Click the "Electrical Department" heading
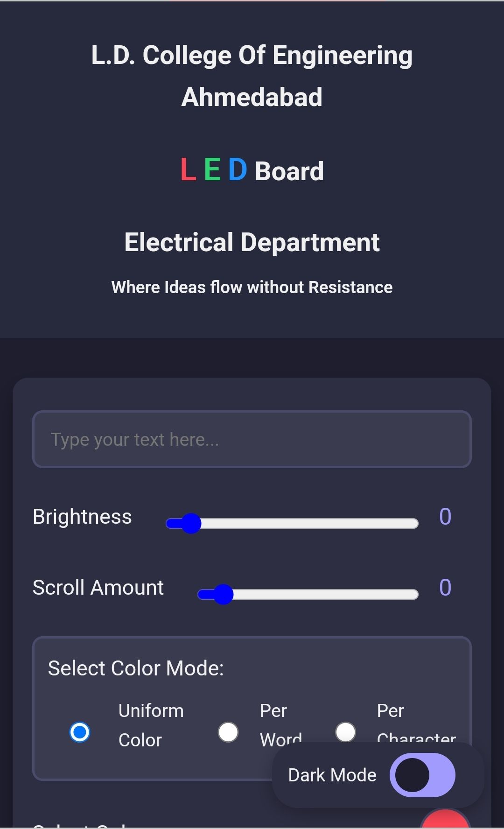The width and height of the screenshot is (504, 829). pyautogui.click(x=252, y=242)
